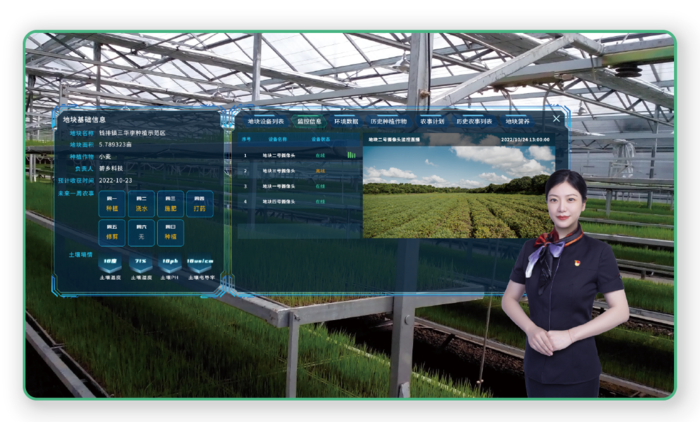Open the 环境数据 tab
Viewport: 700px width, 422px height.
[348, 120]
